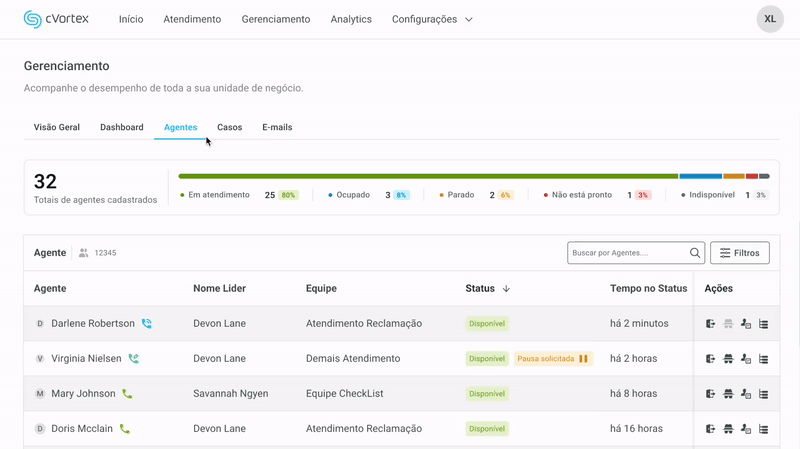Start spy mode on Virginia Nielsen
800x449 pixels.
(728, 359)
